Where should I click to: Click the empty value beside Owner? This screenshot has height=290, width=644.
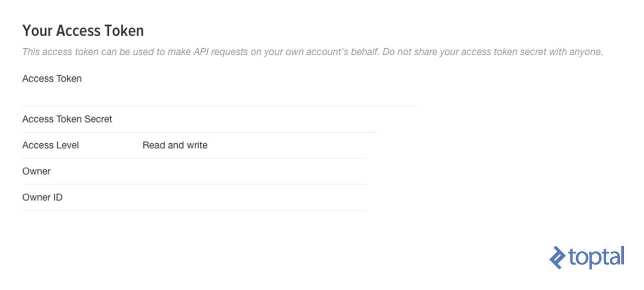click(254, 171)
